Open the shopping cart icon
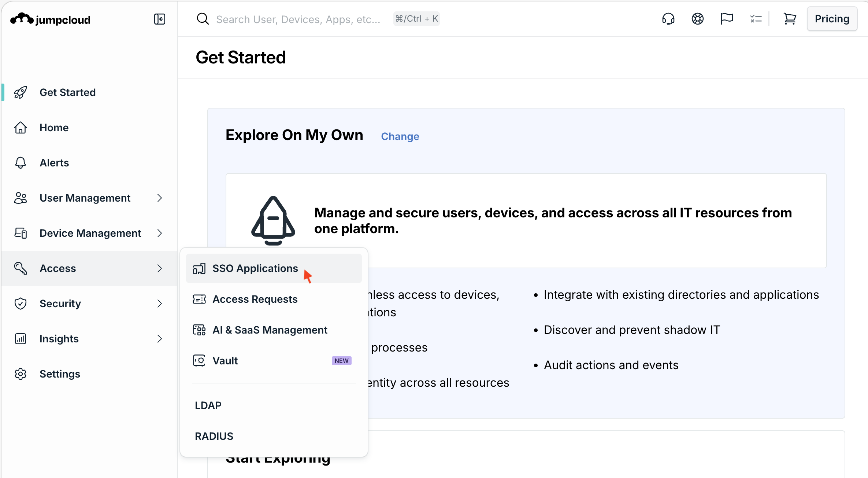Image resolution: width=868 pixels, height=478 pixels. tap(790, 19)
